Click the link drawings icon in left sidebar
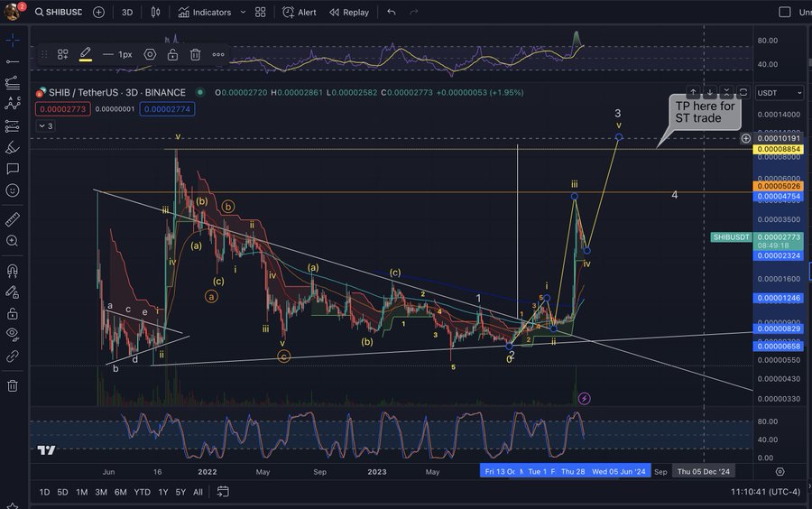812x509 pixels. tap(13, 356)
